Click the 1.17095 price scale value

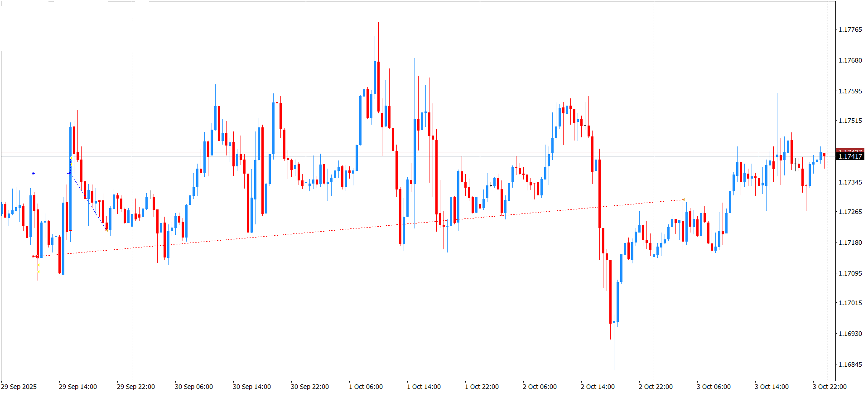850,273
